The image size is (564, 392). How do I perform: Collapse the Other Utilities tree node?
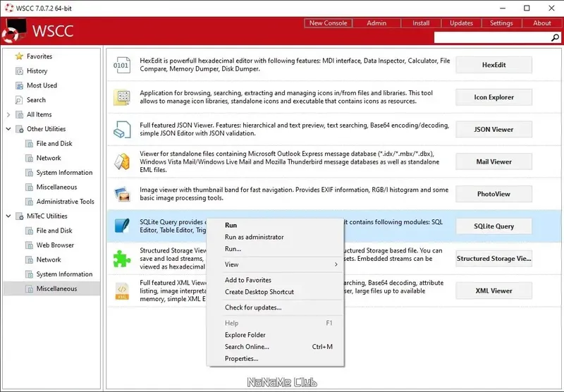pyautogui.click(x=8, y=129)
